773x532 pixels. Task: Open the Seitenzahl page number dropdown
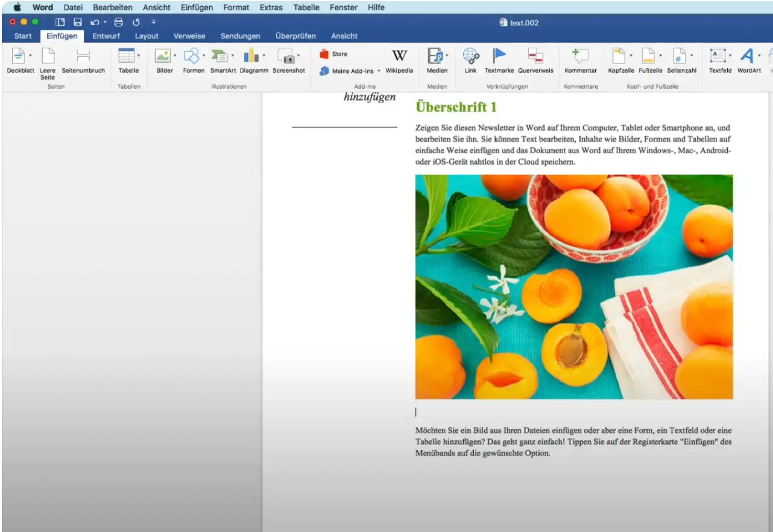(x=692, y=55)
